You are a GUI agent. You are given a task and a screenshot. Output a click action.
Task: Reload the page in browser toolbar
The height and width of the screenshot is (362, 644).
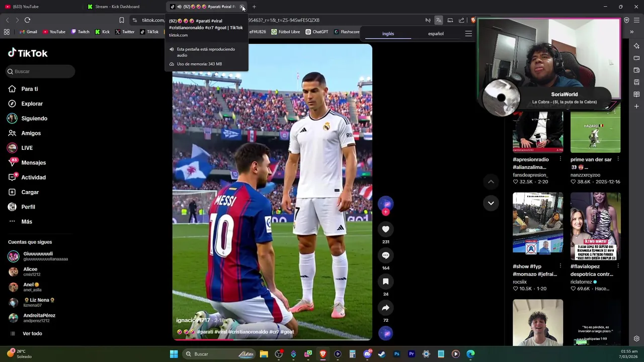click(27, 20)
